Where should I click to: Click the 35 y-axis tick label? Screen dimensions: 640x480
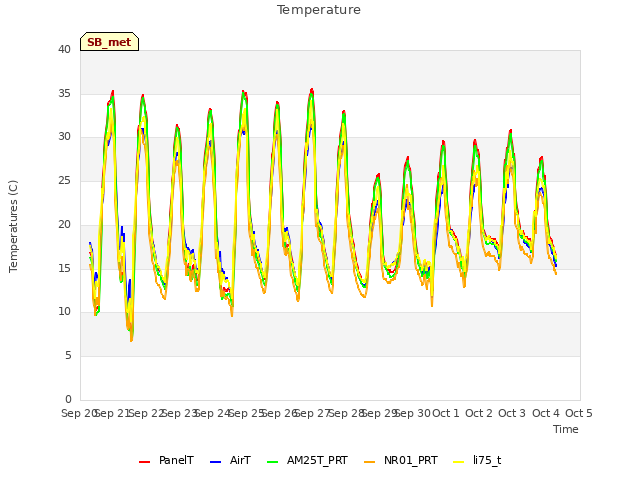click(64, 93)
